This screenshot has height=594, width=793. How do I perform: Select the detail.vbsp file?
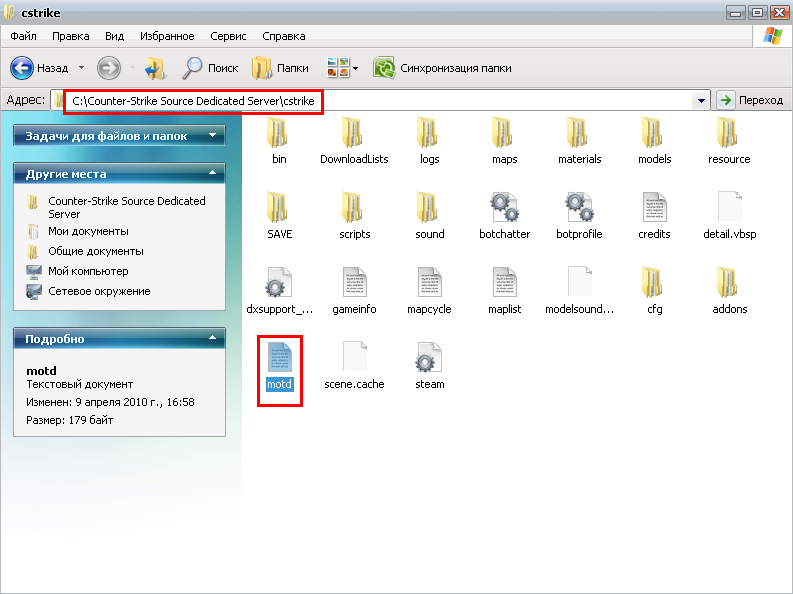point(729,215)
